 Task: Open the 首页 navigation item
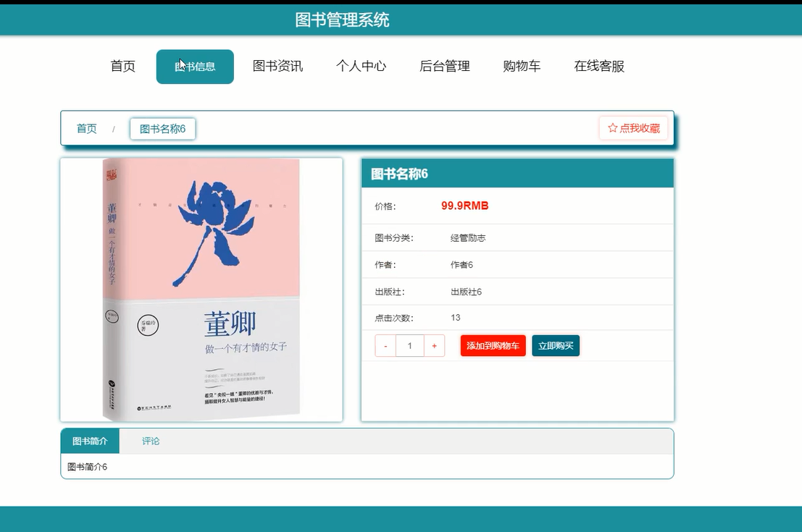[122, 67]
